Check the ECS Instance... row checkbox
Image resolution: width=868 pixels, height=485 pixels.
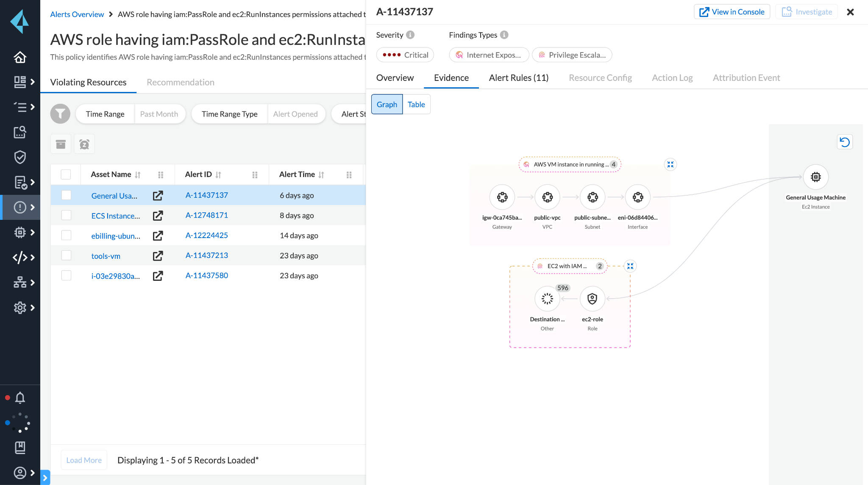pos(66,215)
